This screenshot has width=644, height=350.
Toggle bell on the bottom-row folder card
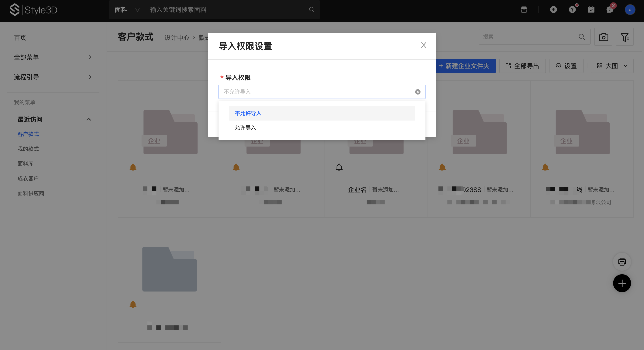pos(133,304)
